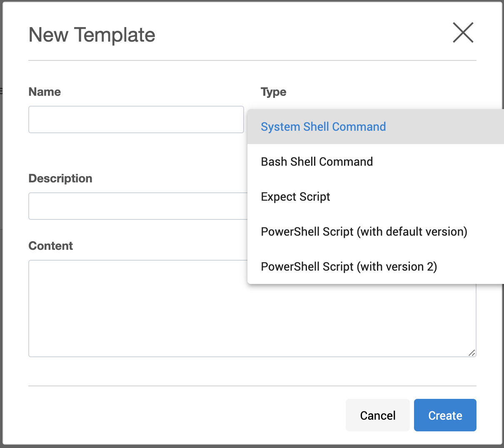Click the Type field label
Image resolution: width=504 pixels, height=448 pixels.
point(273,92)
